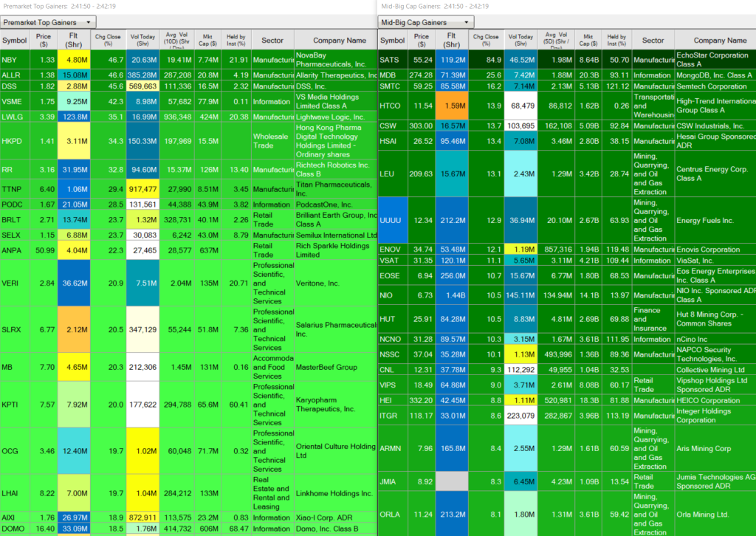Click Mkt Cap header in Premarket Top Gainers
Image resolution: width=756 pixels, height=536 pixels.
click(207, 41)
